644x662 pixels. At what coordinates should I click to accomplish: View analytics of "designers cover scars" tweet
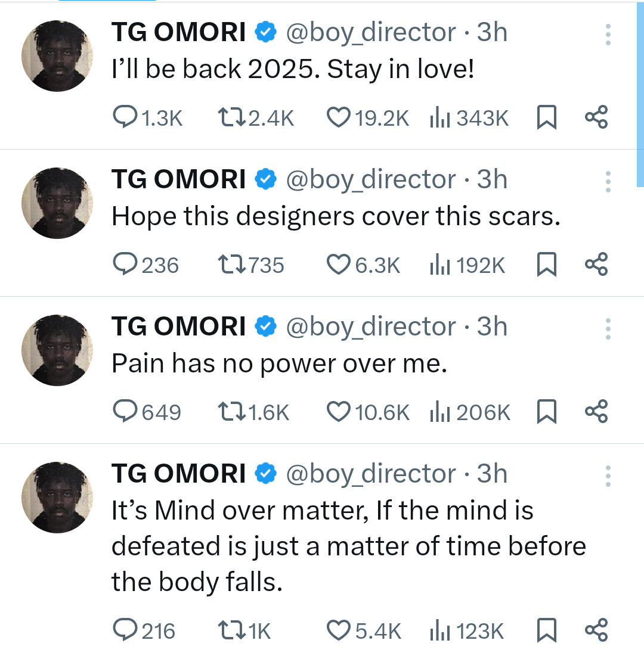click(x=439, y=265)
